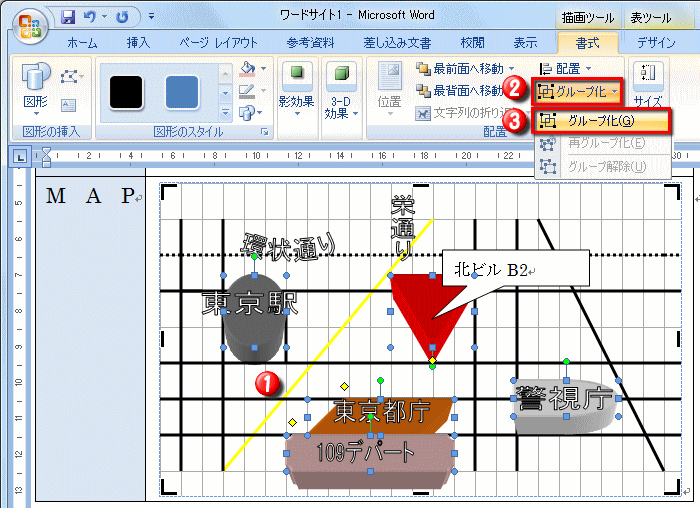Switch to the 参考資料 tab
Screen dimensions: 700x508
310,43
